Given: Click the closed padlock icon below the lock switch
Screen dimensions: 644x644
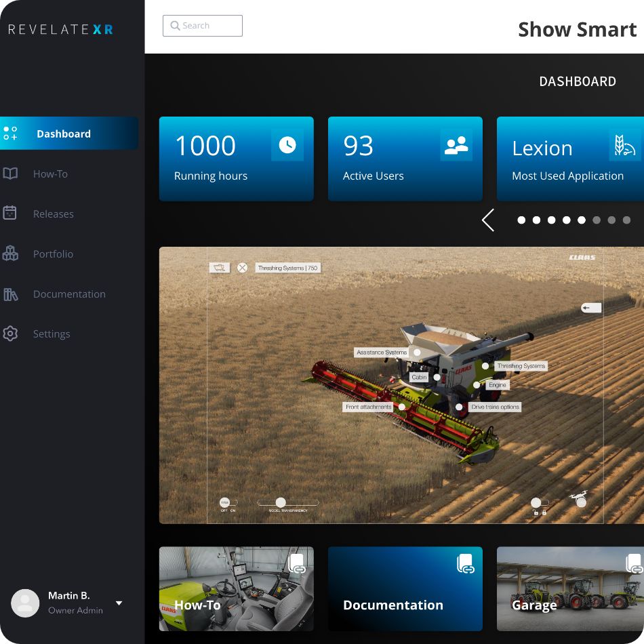Looking at the screenshot, I should [544, 512].
